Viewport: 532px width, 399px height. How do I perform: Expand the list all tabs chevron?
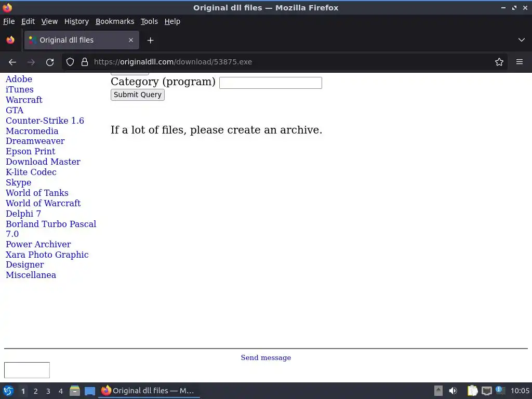pyautogui.click(x=522, y=40)
